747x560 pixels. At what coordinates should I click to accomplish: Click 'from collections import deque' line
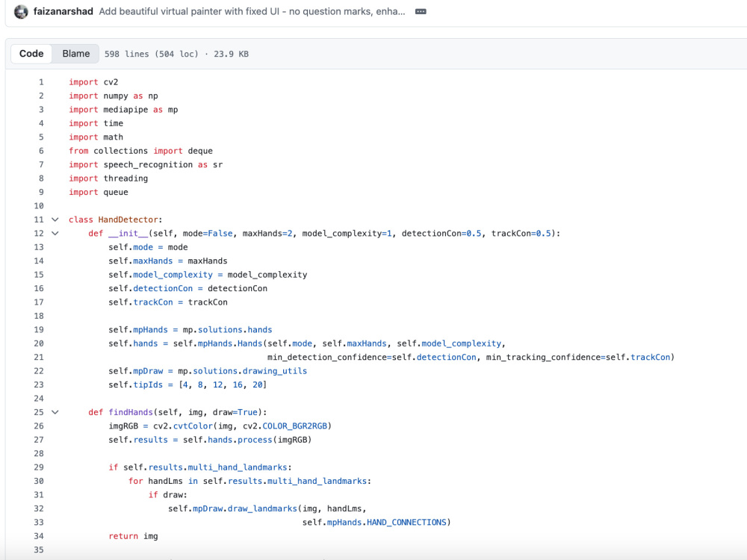pyautogui.click(x=140, y=151)
